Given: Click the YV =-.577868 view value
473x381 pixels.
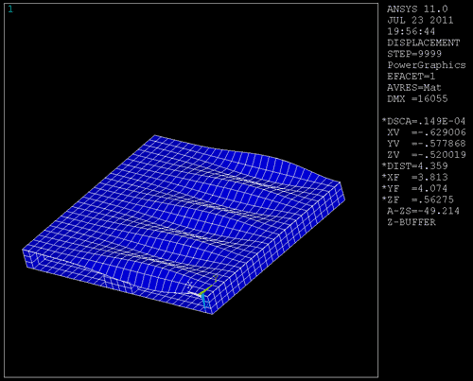Looking at the screenshot, I should (426, 144).
